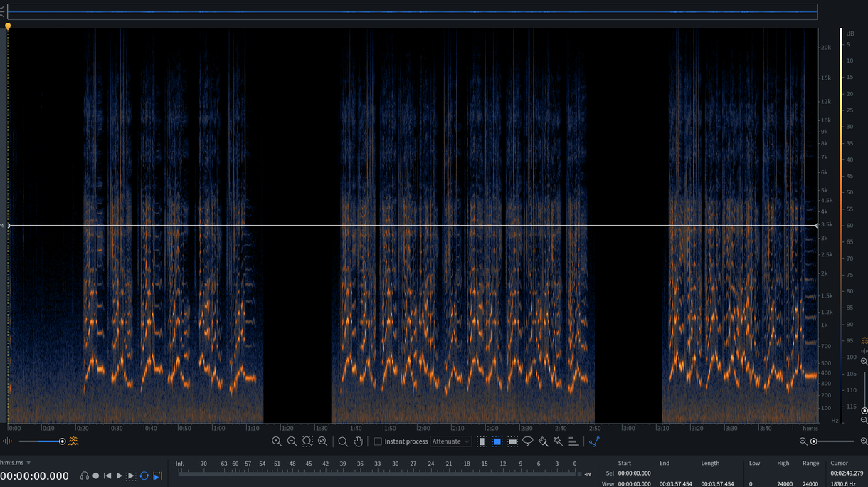This screenshot has height=487, width=868.
Task: Click the Record button
Action: point(96,476)
